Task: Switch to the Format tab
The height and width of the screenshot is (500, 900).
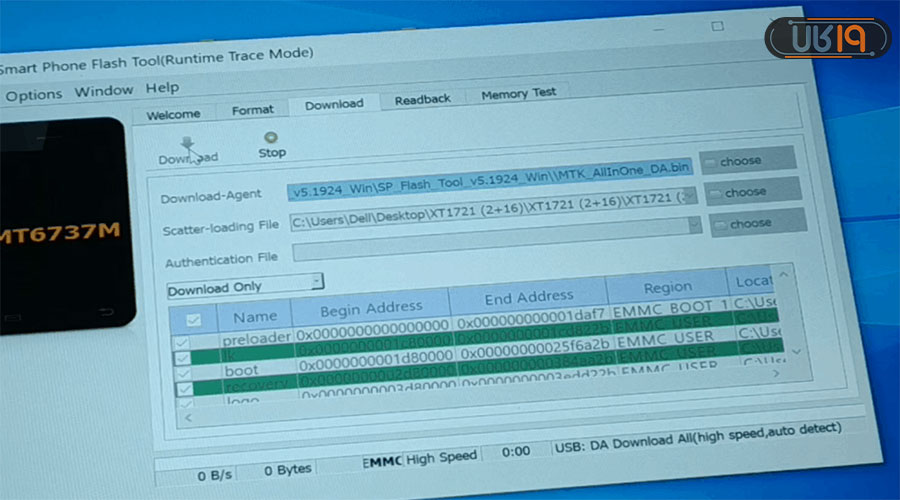Action: click(x=252, y=110)
